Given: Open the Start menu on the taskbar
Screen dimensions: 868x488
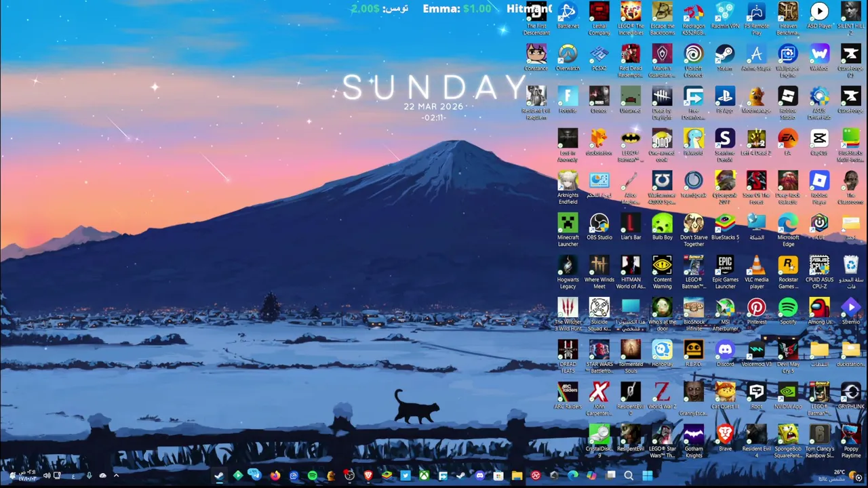Looking at the screenshot, I should pyautogui.click(x=647, y=476).
